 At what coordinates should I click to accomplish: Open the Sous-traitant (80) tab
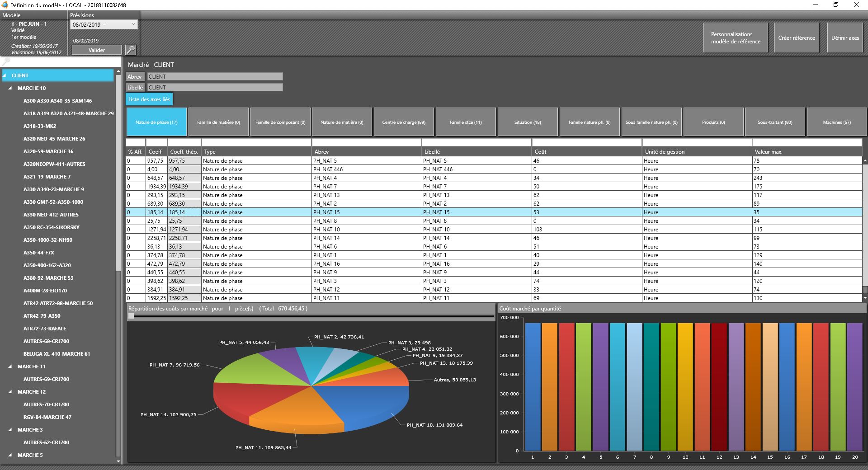(775, 122)
